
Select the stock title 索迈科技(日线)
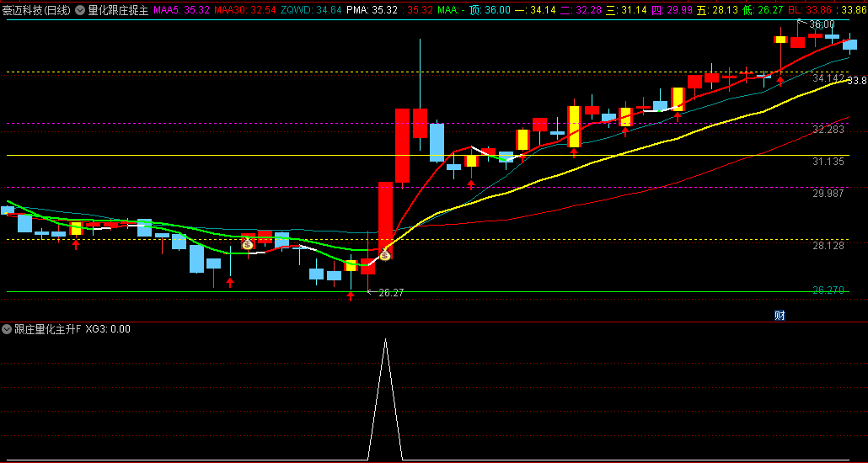click(36, 9)
